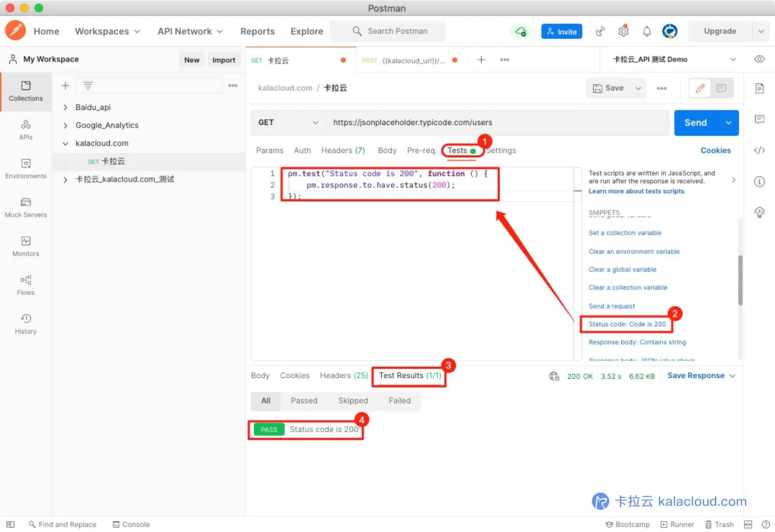Open collections more options ellipsis
The height and width of the screenshot is (532, 775).
(x=233, y=85)
